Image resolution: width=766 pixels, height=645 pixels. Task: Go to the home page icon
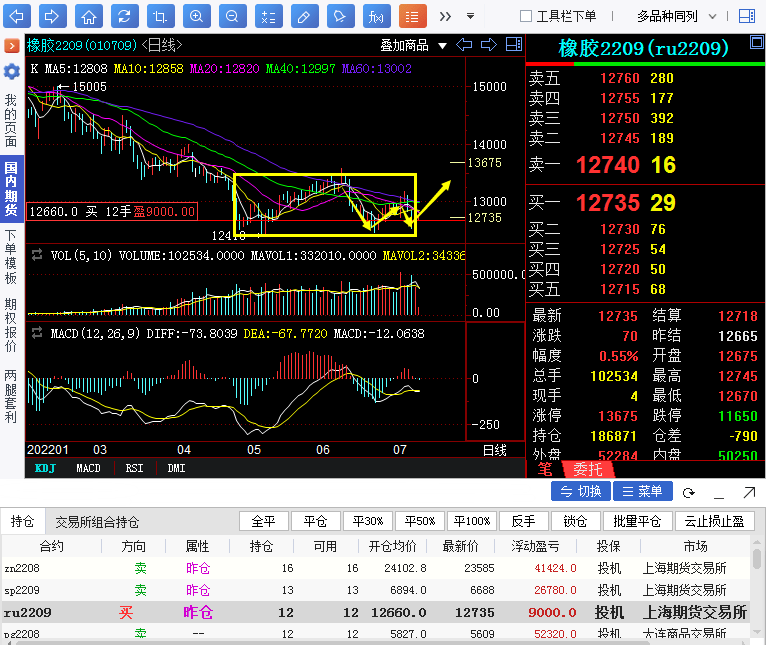pyautogui.click(x=89, y=16)
